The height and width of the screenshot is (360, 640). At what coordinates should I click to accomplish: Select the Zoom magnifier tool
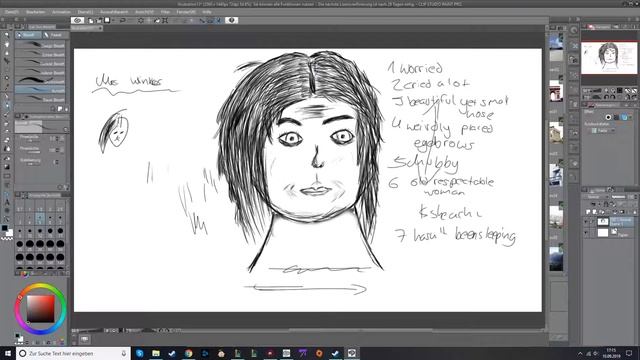pos(7,35)
